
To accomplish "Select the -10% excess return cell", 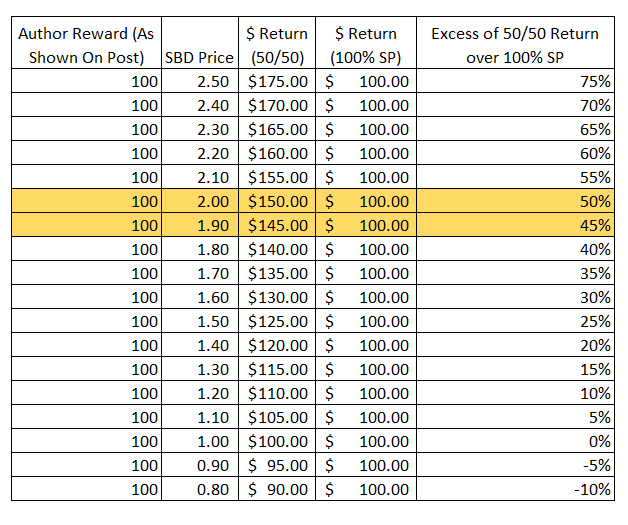I will (515, 489).
